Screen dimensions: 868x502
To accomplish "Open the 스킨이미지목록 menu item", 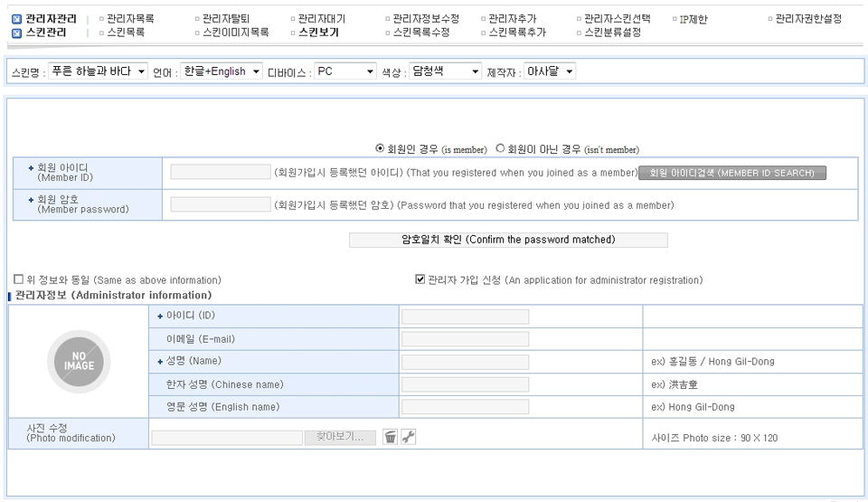I will pyautogui.click(x=235, y=33).
